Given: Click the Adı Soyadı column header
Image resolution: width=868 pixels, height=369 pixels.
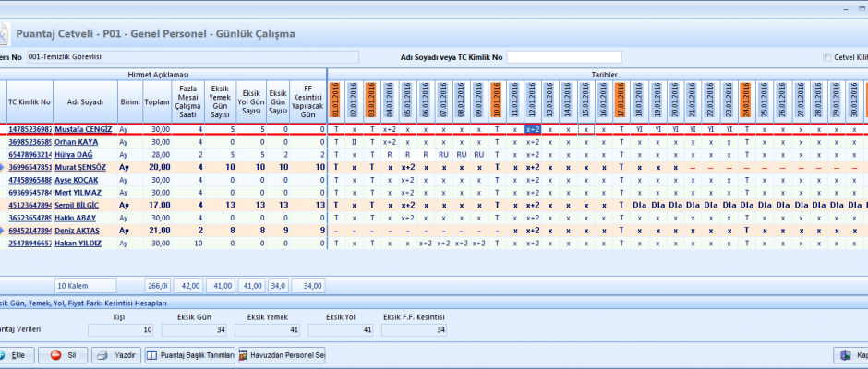Looking at the screenshot, I should 85,101.
